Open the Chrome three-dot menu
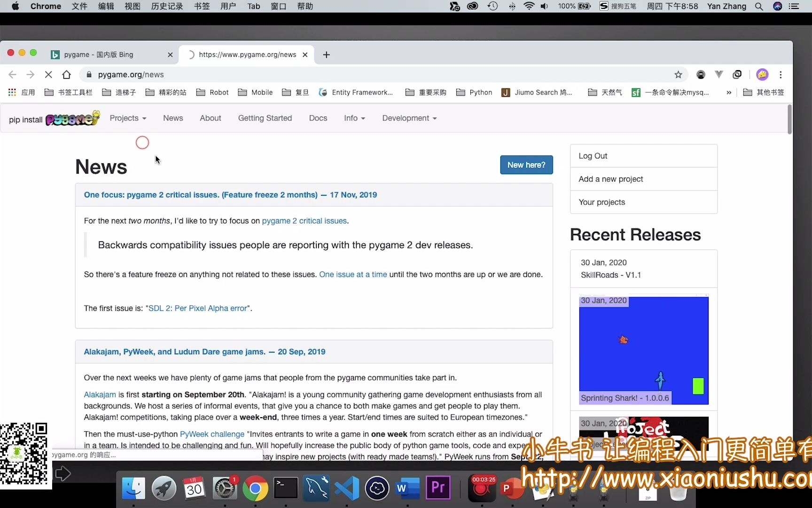 point(781,74)
